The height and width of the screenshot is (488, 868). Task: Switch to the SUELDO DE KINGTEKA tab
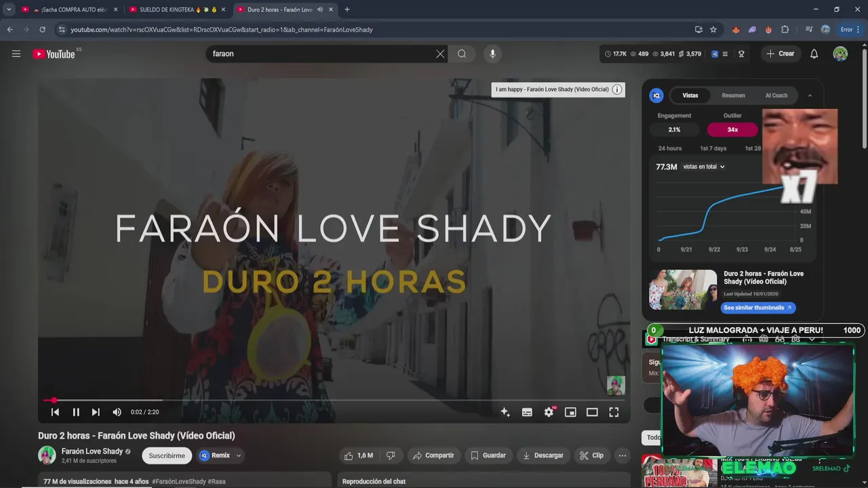(178, 9)
